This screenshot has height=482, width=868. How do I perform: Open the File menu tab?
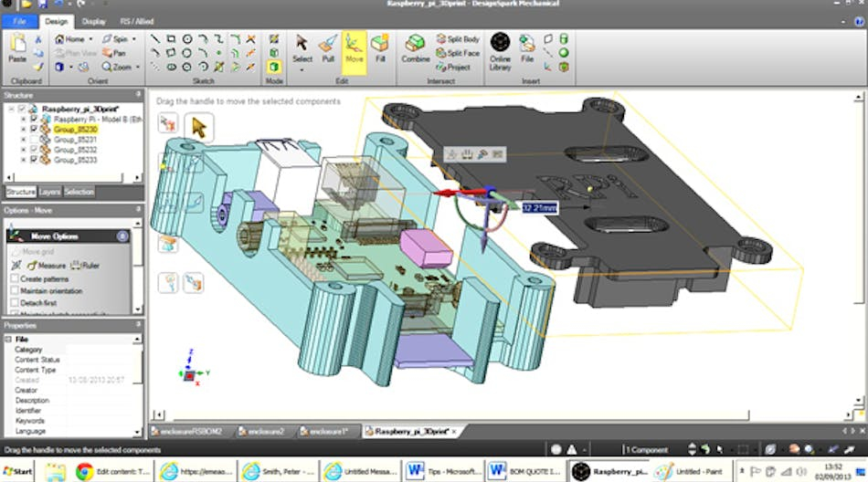19,22
